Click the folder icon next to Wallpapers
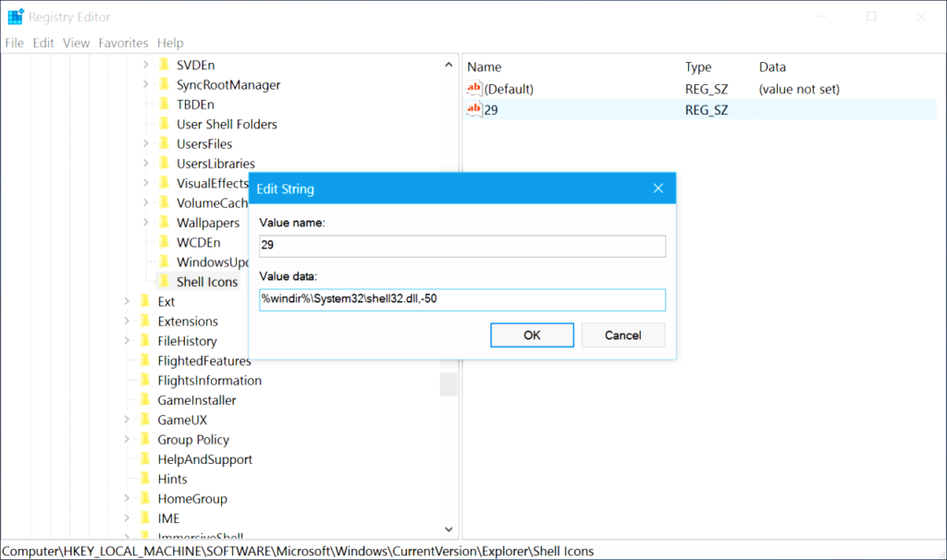The image size is (947, 560). click(x=164, y=223)
